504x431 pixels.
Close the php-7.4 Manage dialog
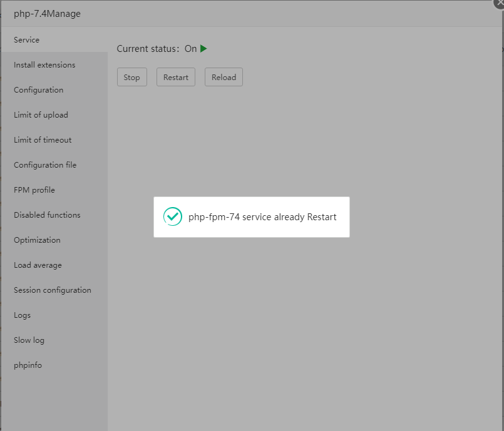click(499, 3)
